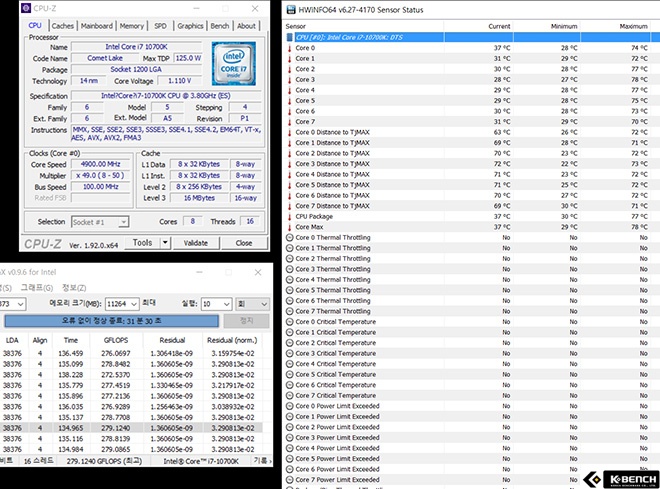Click status icon for Core 4 Critical Temperature
This screenshot has width=660, height=489.
(x=290, y=364)
